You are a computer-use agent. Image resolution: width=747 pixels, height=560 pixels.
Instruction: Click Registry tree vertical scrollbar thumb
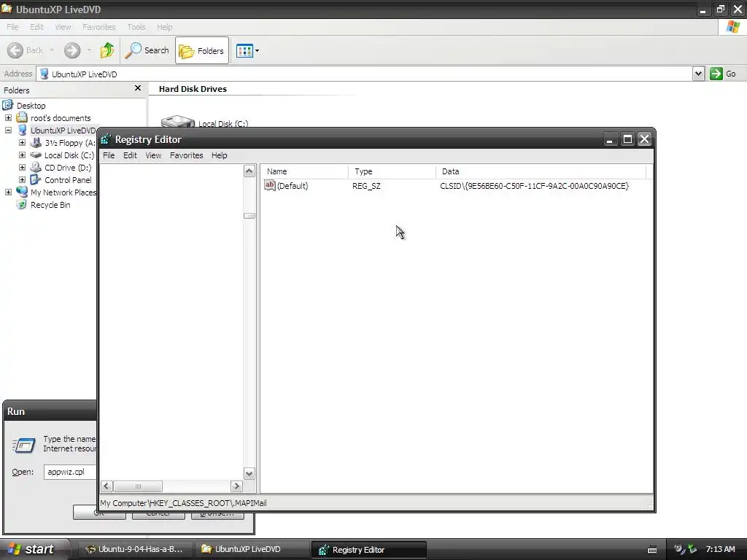click(249, 216)
